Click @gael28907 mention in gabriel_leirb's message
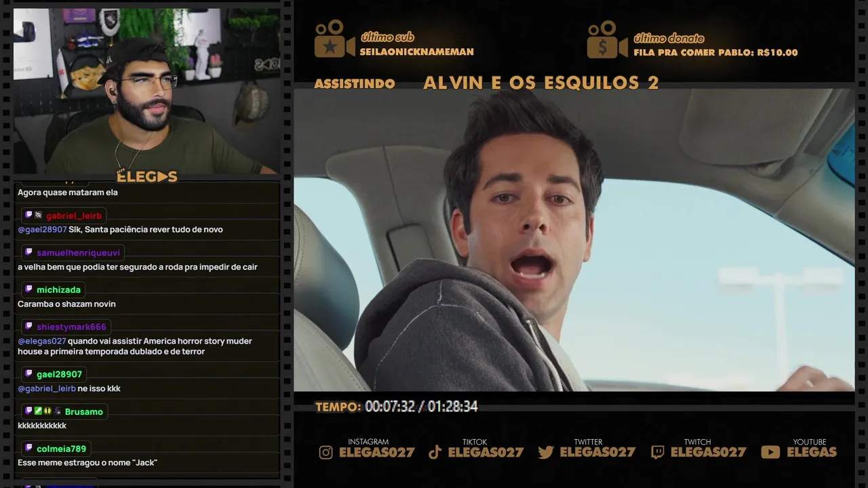Image resolution: width=868 pixels, height=488 pixels. point(42,230)
